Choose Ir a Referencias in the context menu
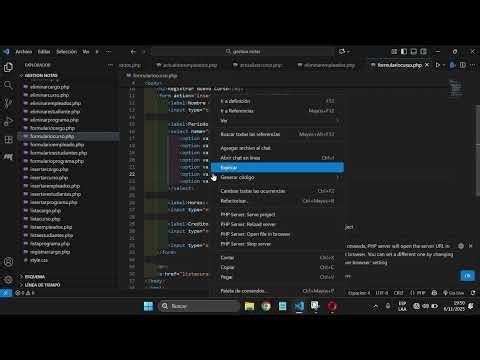The width and height of the screenshot is (480, 360). pos(277,111)
